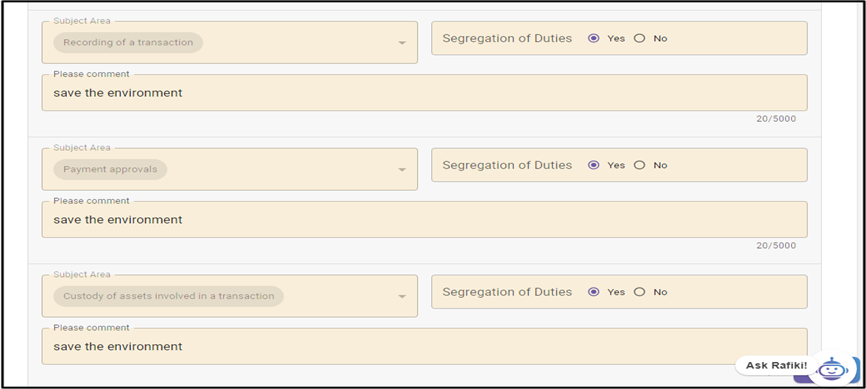Image resolution: width=866 pixels, height=389 pixels.
Task: Click the Payment approvals Subject Area field
Action: click(230, 169)
